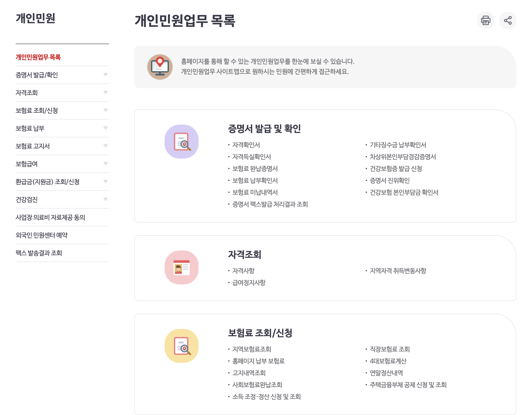
Task: Click the yellow insurance inquiry icon
Action: coord(182,346)
